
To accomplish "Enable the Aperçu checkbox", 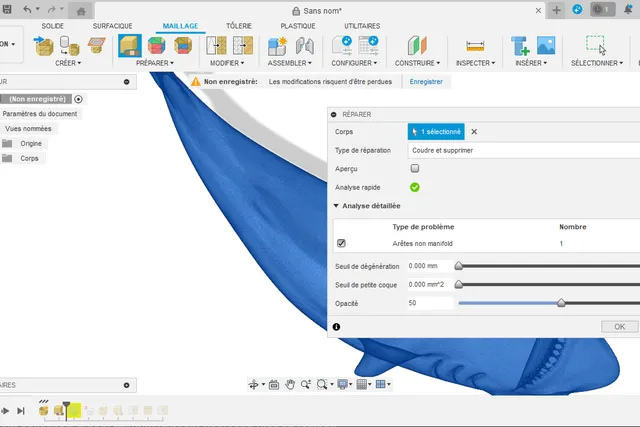I will click(x=415, y=168).
